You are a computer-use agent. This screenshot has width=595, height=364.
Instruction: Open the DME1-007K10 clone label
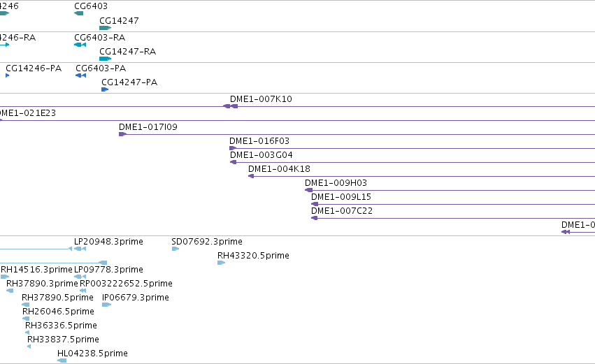click(261, 99)
